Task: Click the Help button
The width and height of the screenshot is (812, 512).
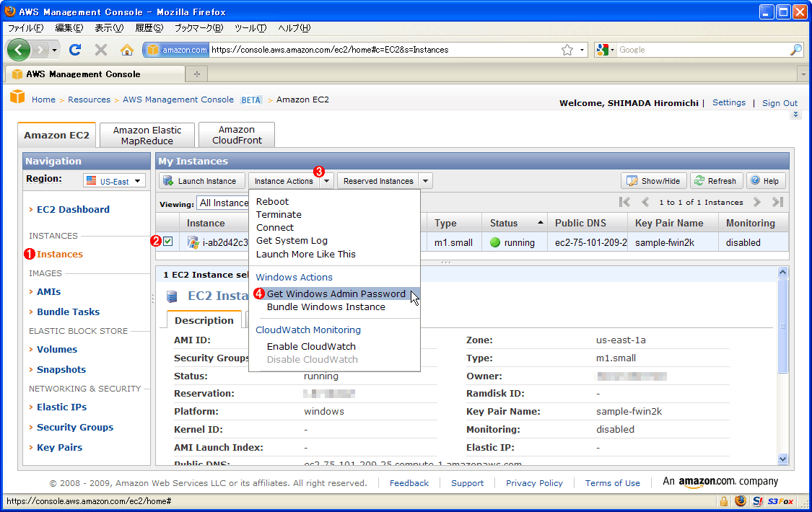Action: pyautogui.click(x=765, y=181)
